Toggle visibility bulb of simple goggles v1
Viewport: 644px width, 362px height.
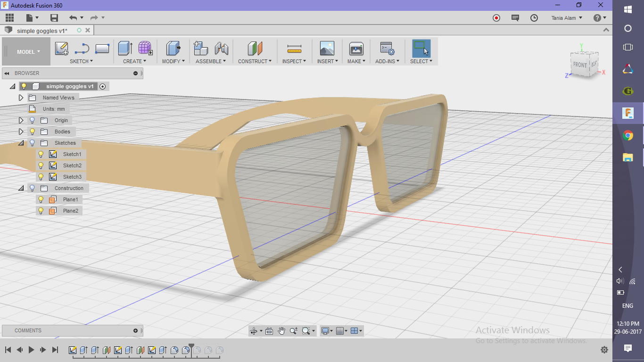pos(24,86)
